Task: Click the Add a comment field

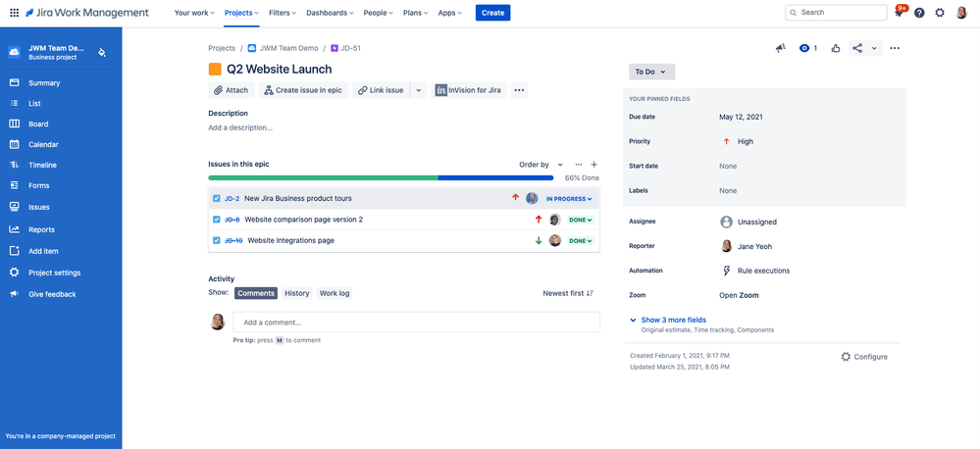Action: coord(416,323)
